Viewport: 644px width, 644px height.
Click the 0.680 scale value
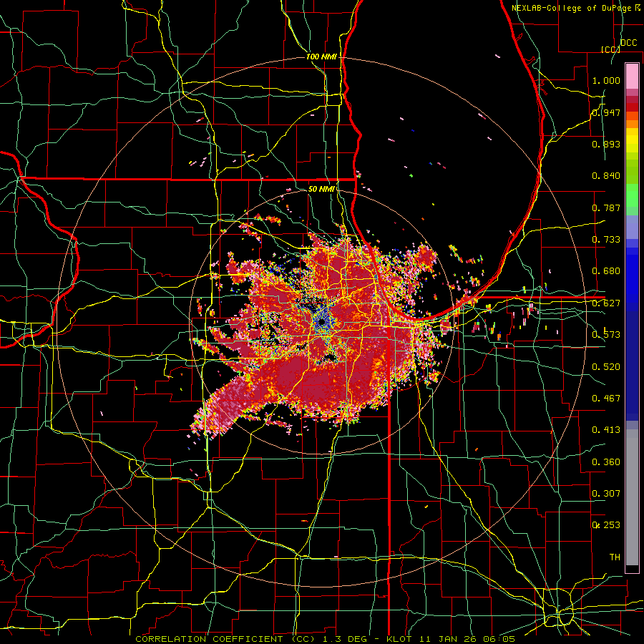606,271
